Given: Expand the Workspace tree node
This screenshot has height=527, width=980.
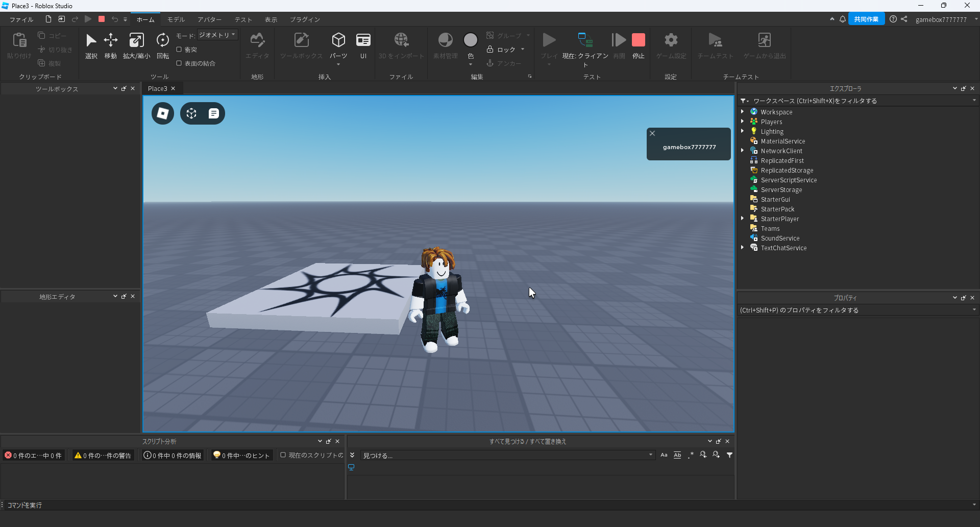Looking at the screenshot, I should tap(743, 112).
